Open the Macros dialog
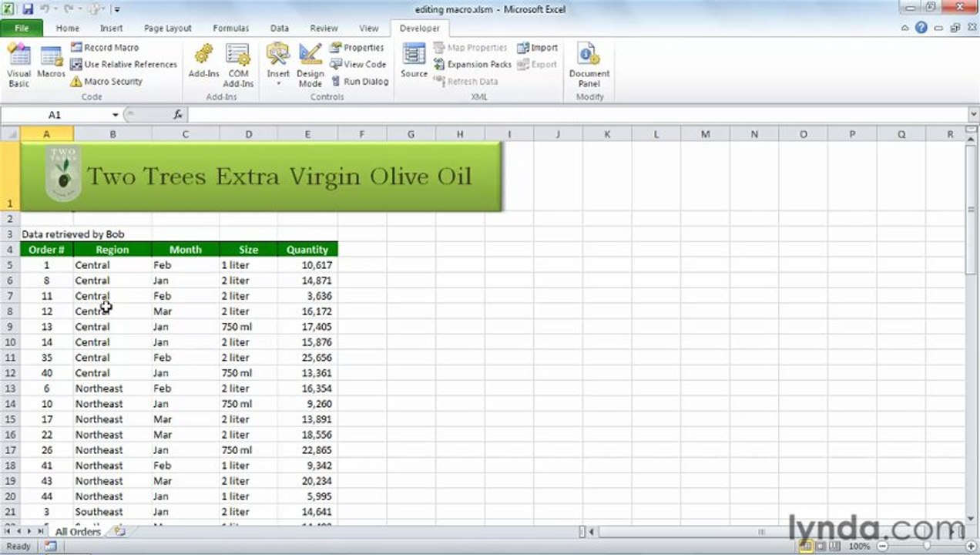The height and width of the screenshot is (555, 980). click(51, 62)
